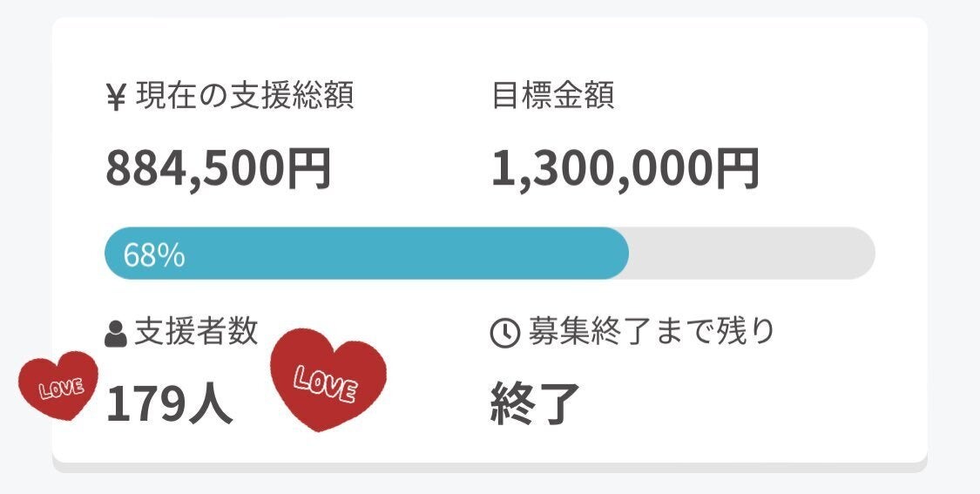Click the small LOVE heart sticker
Viewport: 980px width, 494px height.
tap(59, 386)
